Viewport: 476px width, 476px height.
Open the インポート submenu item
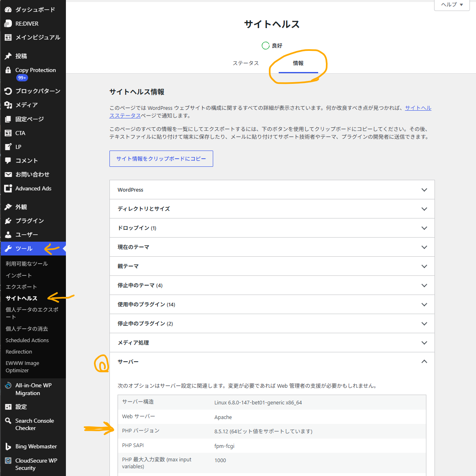pyautogui.click(x=19, y=275)
